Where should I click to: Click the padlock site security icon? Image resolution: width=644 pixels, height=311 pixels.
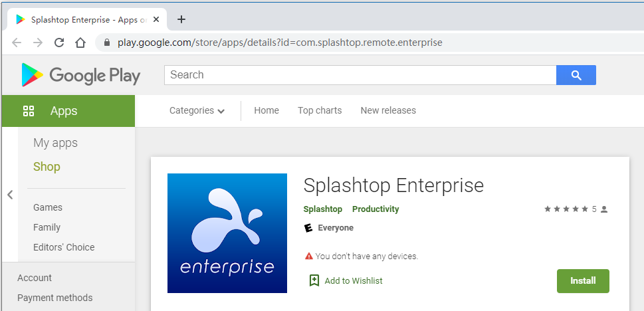(107, 43)
